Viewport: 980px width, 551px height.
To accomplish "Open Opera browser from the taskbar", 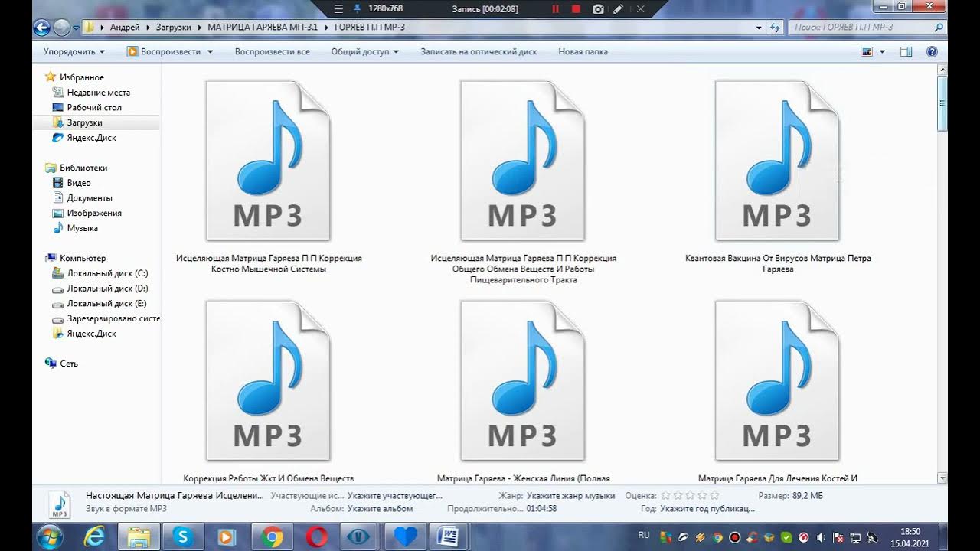I will point(316,537).
